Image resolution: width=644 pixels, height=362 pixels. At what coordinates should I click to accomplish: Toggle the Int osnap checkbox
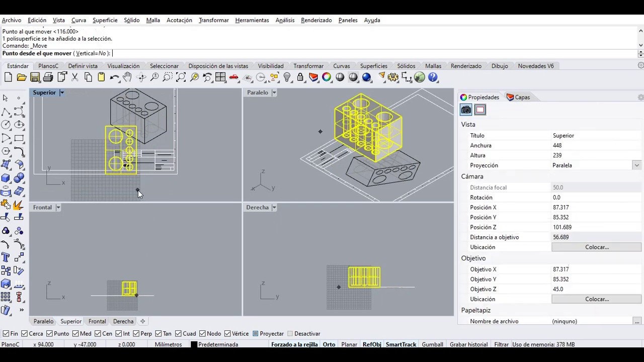[x=119, y=334]
